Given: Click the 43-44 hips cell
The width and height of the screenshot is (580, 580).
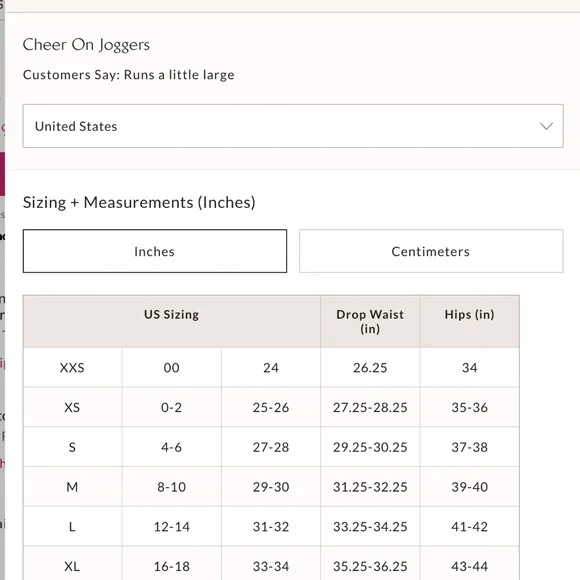Looking at the screenshot, I should [x=470, y=563].
